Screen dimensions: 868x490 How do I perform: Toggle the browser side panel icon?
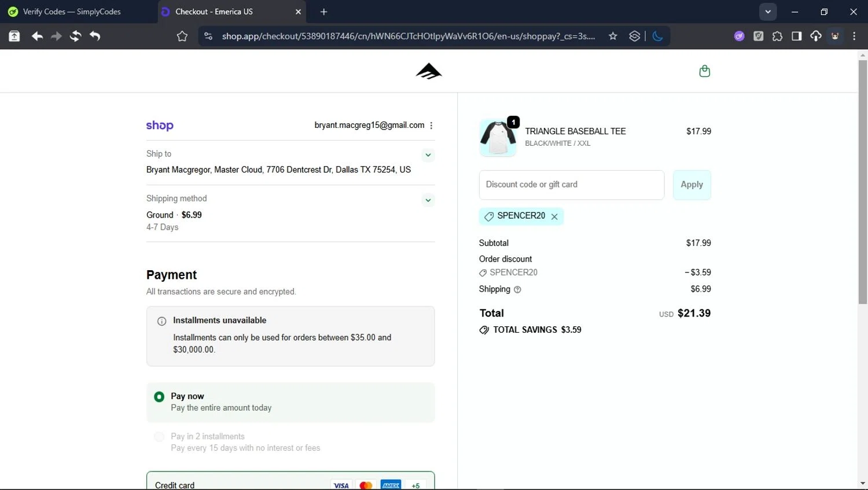click(x=796, y=36)
